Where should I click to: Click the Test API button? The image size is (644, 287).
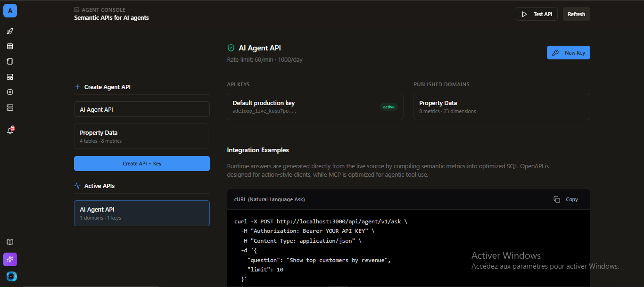tap(537, 14)
